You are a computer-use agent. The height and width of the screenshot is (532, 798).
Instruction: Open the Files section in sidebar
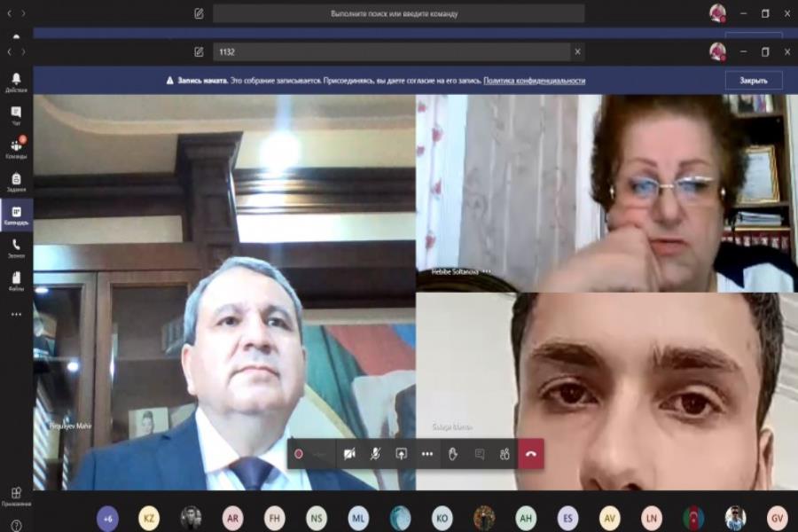(x=16, y=282)
